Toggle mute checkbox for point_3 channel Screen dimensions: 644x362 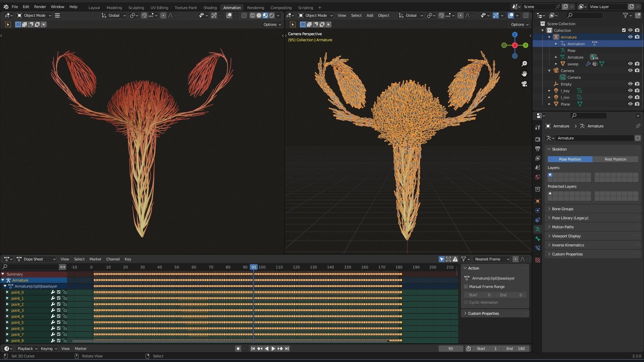[59, 310]
